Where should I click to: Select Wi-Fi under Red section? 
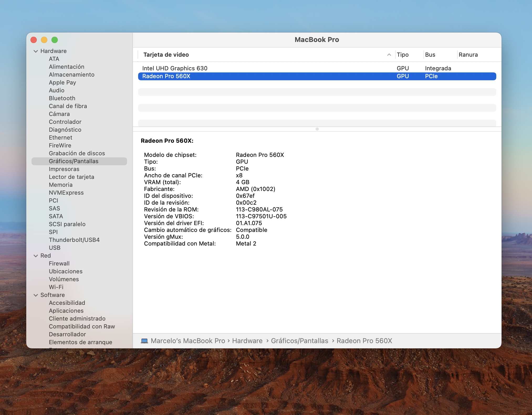click(x=56, y=287)
